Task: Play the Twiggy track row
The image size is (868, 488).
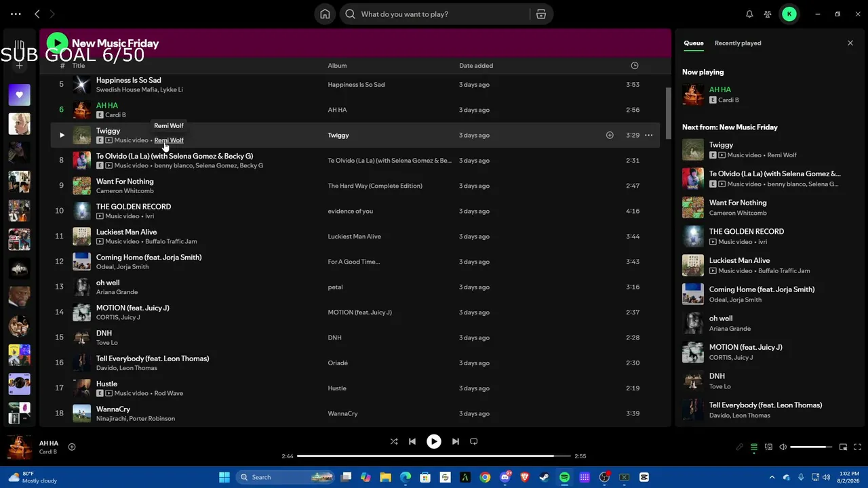Action: point(62,135)
